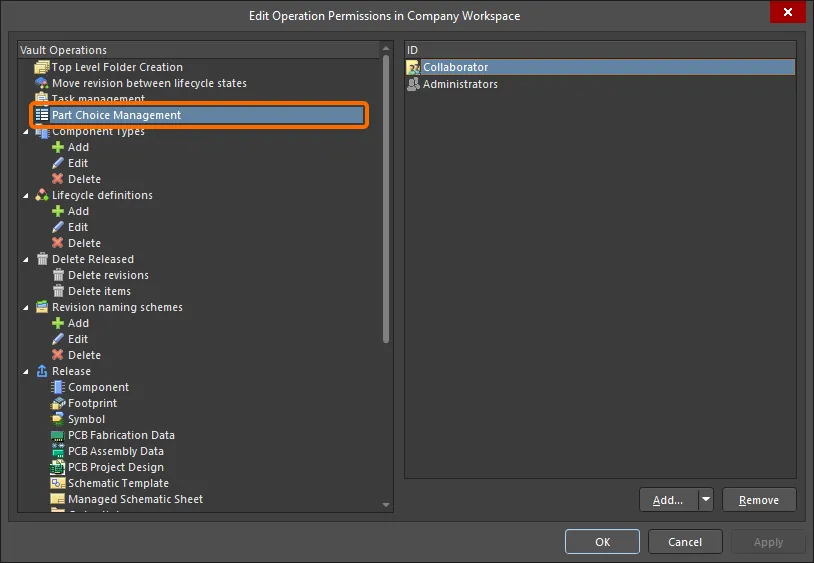Select the PCB Project Design text
This screenshot has width=814, height=563.
click(116, 467)
